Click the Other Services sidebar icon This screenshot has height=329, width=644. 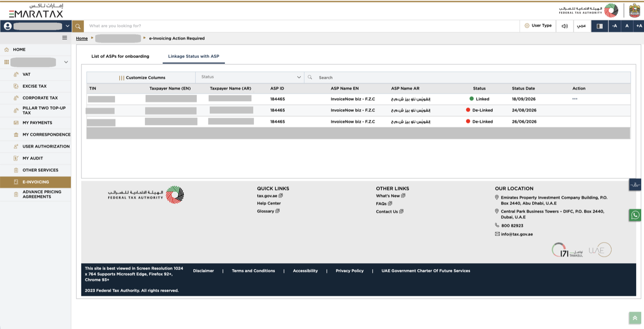coord(16,170)
